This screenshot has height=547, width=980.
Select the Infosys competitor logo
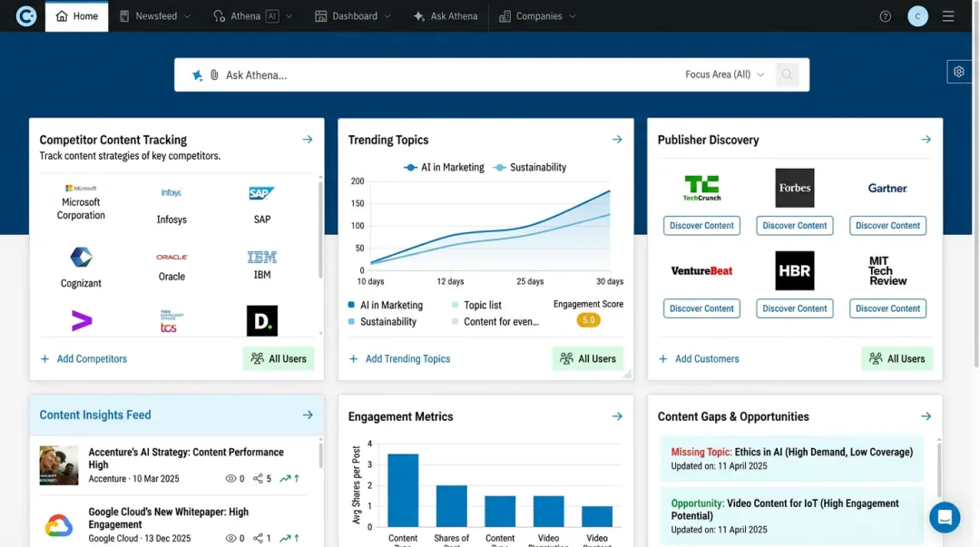[171, 192]
